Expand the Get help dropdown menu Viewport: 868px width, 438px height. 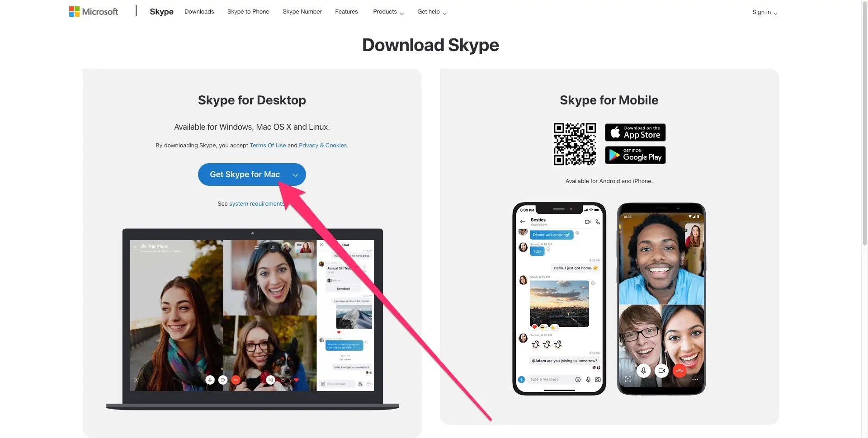pyautogui.click(x=432, y=12)
